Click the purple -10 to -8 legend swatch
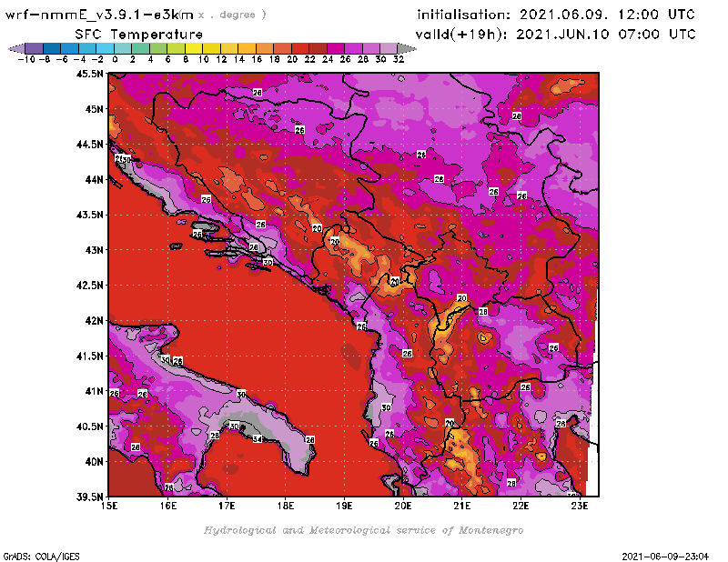The width and height of the screenshot is (728, 562). pyautogui.click(x=34, y=48)
